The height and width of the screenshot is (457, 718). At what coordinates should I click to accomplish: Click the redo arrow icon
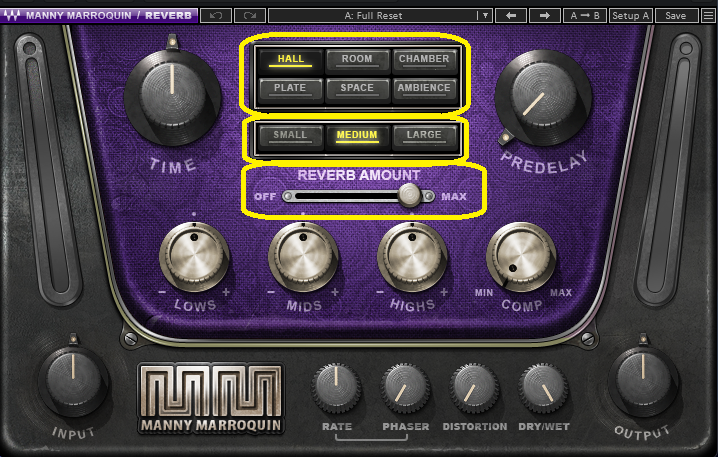[x=250, y=16]
